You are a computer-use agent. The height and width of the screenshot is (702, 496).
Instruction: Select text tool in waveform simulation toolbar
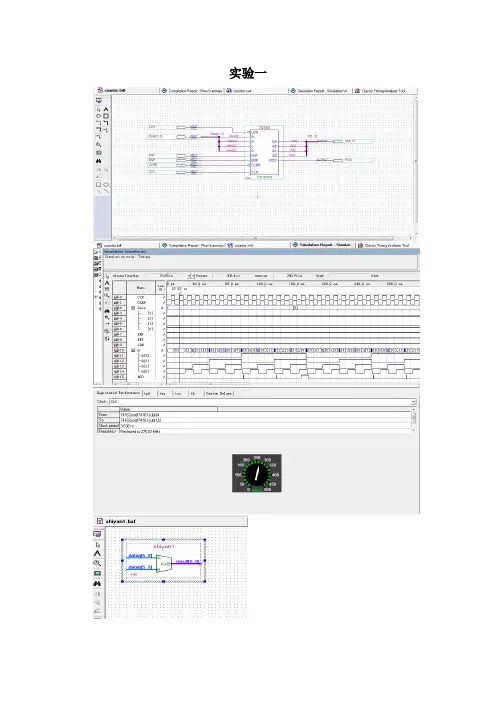[x=107, y=283]
